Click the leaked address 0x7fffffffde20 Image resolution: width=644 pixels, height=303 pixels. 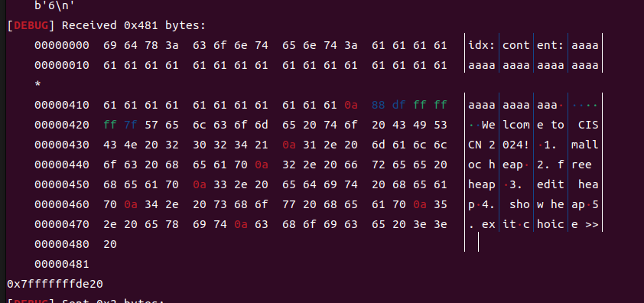coord(55,284)
